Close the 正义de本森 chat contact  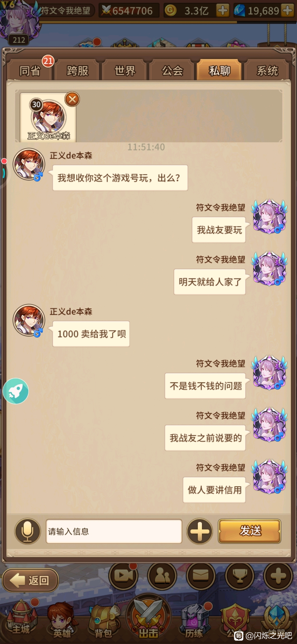tap(72, 99)
